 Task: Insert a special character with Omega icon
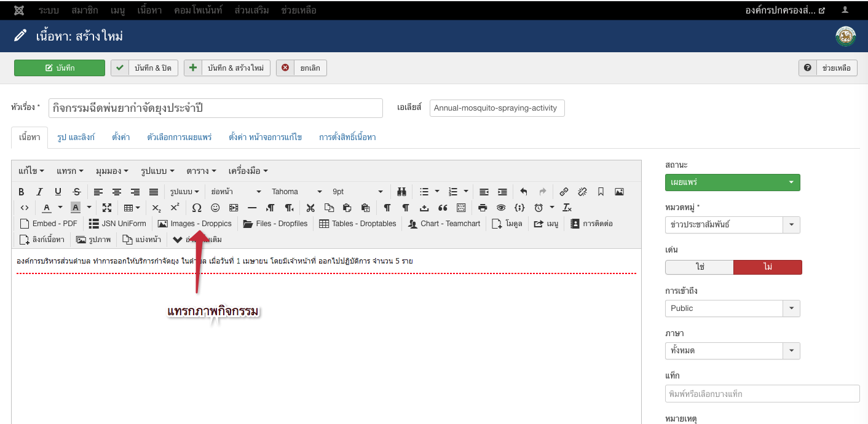[x=197, y=208]
